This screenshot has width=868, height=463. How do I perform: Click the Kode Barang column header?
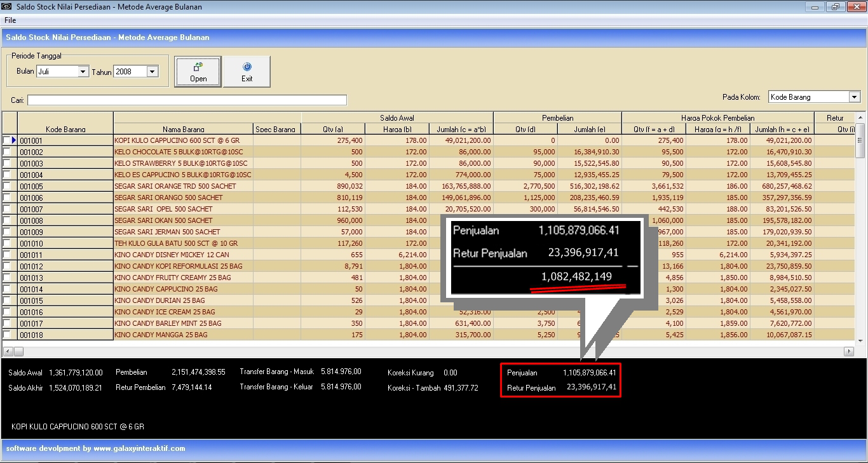(x=65, y=129)
